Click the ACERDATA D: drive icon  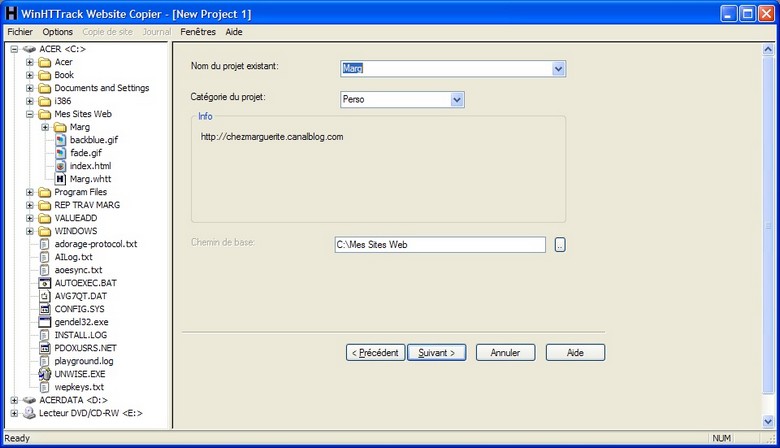(29, 400)
